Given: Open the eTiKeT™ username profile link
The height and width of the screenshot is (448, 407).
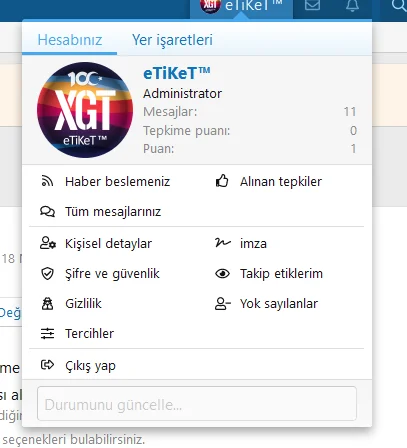Looking at the screenshot, I should click(177, 73).
